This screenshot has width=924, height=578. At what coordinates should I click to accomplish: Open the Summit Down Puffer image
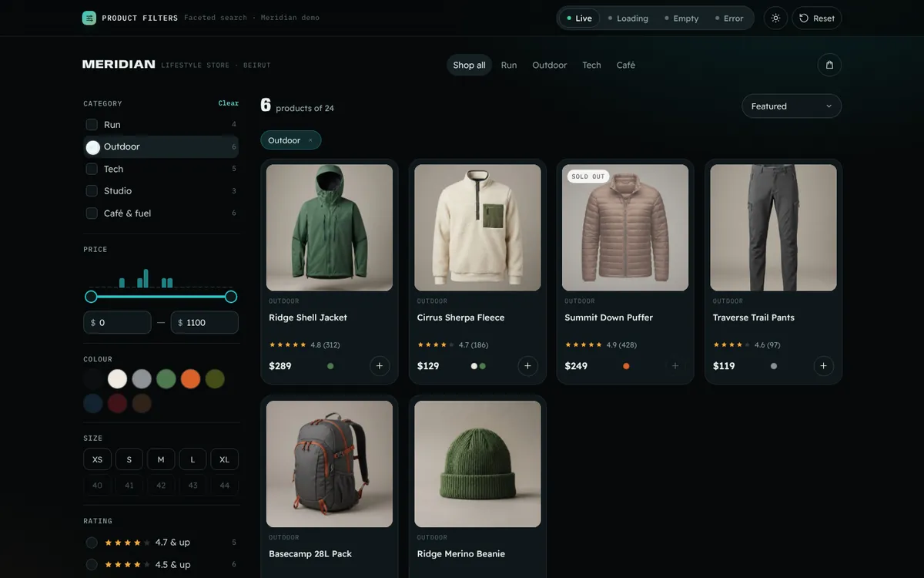click(x=625, y=227)
